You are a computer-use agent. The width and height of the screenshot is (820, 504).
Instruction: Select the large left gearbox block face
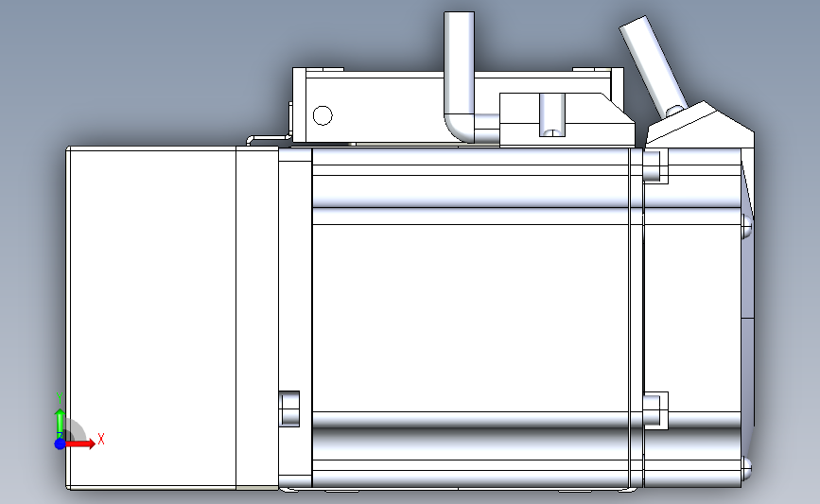[x=151, y=318]
